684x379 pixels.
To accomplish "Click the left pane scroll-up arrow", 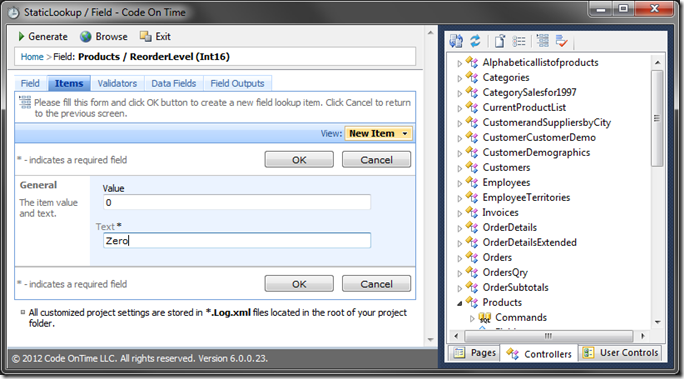I will point(431,33).
